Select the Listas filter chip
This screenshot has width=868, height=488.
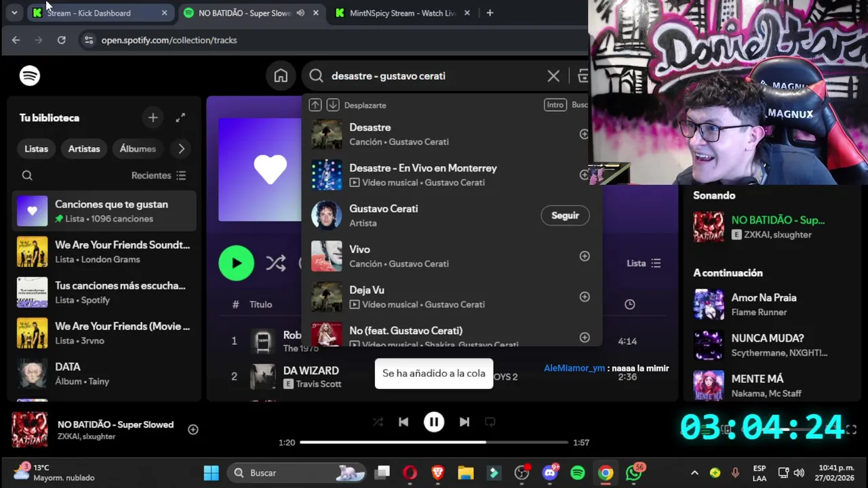coord(37,148)
